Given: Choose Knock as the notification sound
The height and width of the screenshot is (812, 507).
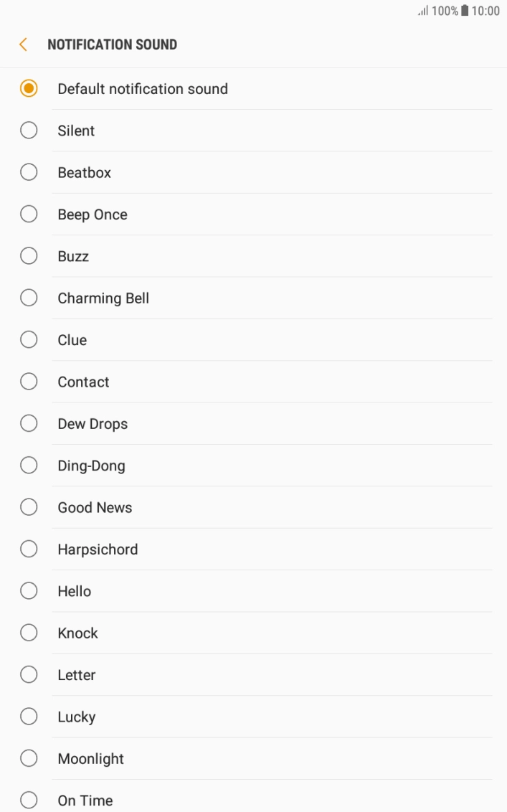Looking at the screenshot, I should coord(77,633).
